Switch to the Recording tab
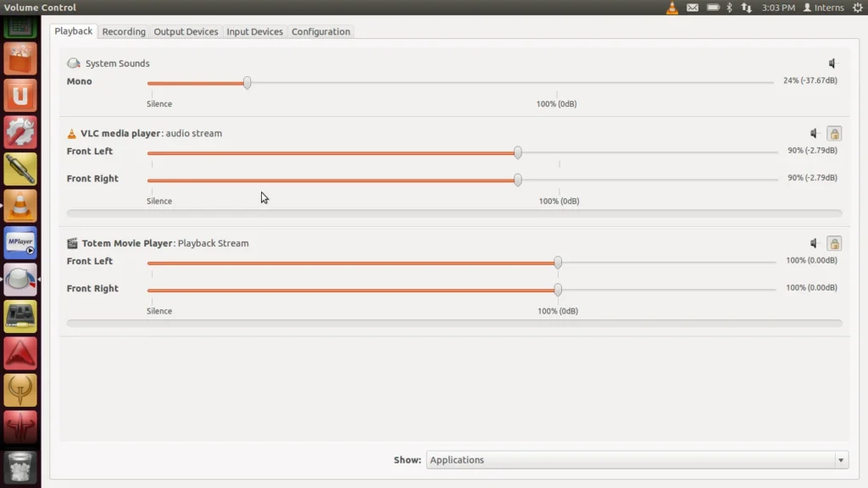868x488 pixels. point(124,31)
